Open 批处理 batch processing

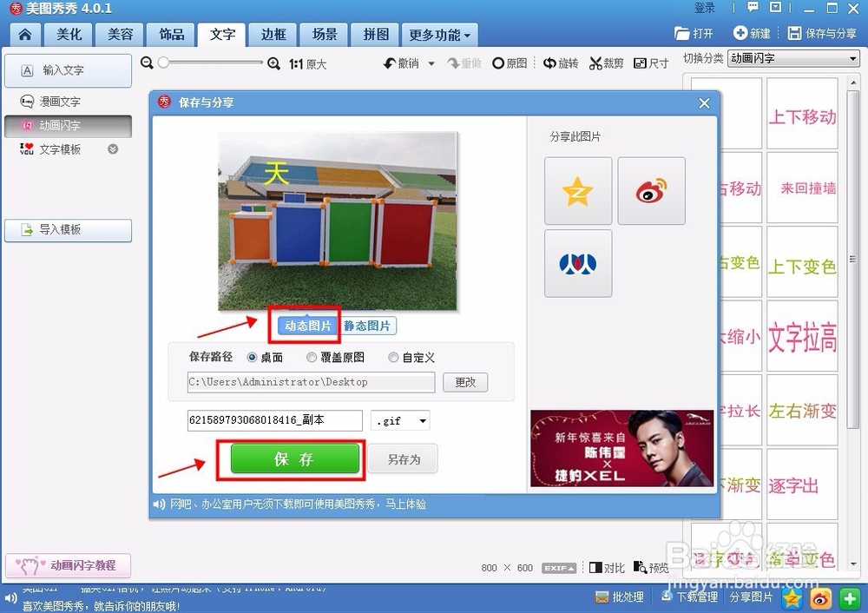(620, 597)
